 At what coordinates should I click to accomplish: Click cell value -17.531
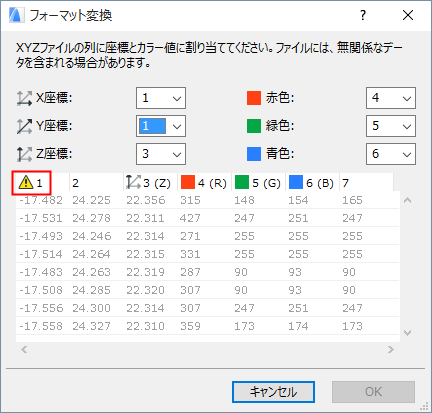point(41,218)
